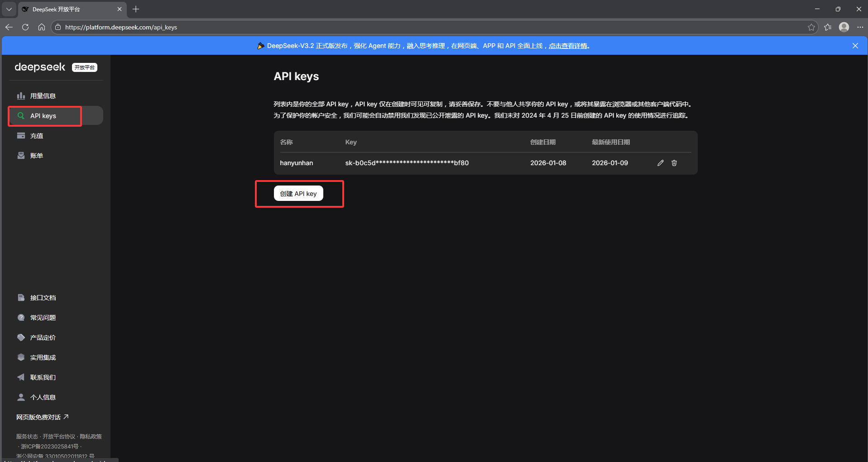Click last used date 2026-01-09

click(x=610, y=163)
